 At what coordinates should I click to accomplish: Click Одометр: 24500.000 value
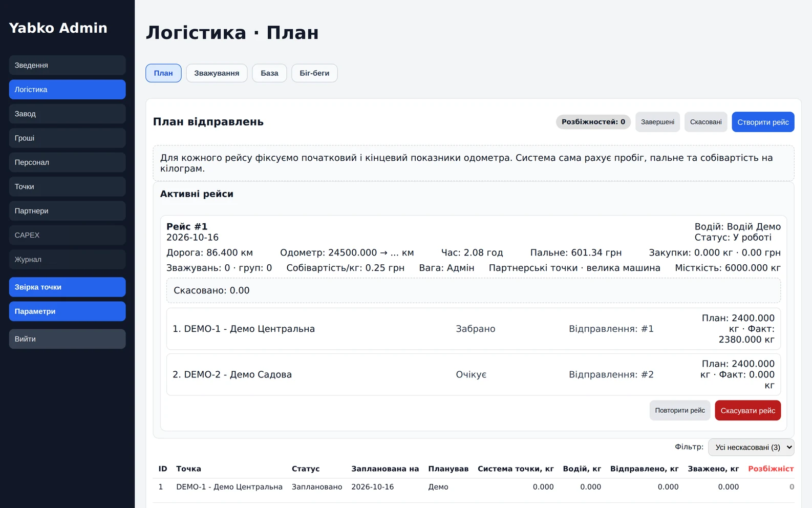point(347,252)
